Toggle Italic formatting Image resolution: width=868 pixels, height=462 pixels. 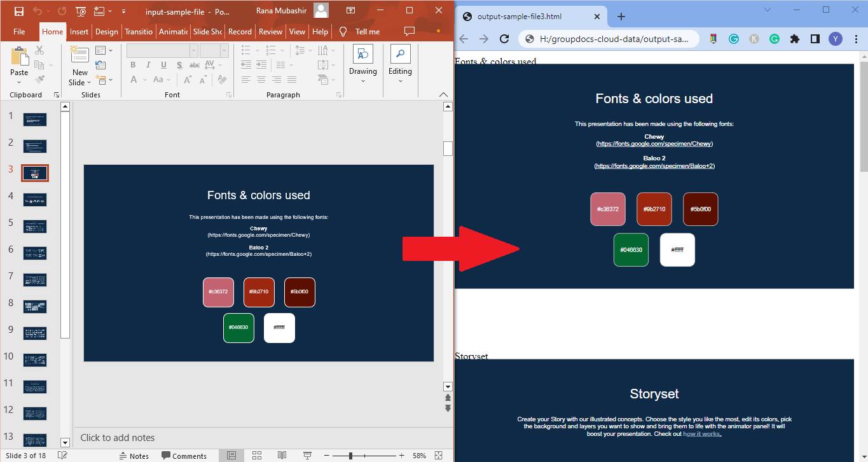(x=147, y=64)
